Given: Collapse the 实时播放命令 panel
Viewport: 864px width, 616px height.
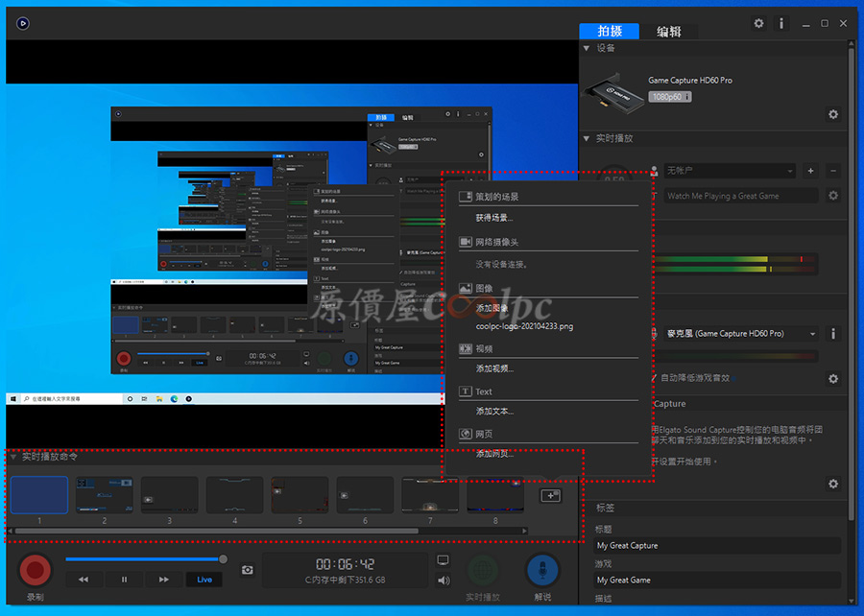Looking at the screenshot, I should pyautogui.click(x=13, y=457).
